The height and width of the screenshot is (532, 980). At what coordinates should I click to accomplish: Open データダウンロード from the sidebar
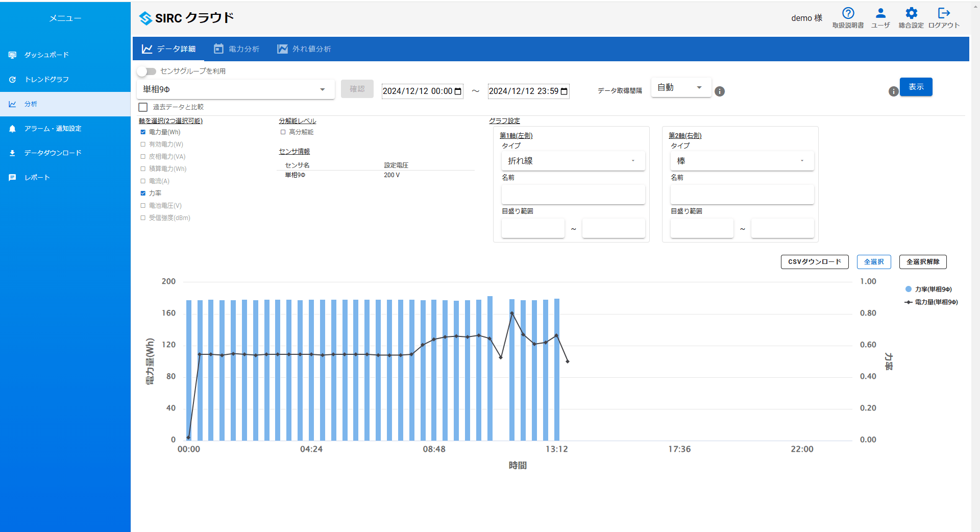click(12, 153)
